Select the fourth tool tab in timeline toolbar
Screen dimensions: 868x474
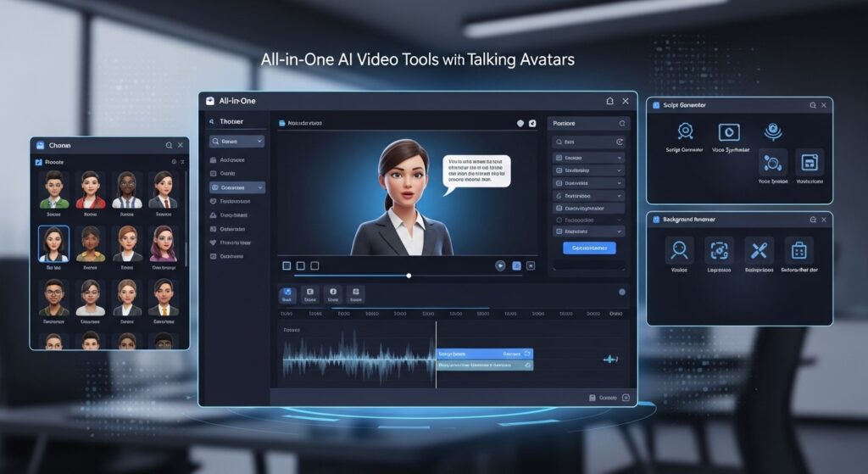[x=356, y=294]
